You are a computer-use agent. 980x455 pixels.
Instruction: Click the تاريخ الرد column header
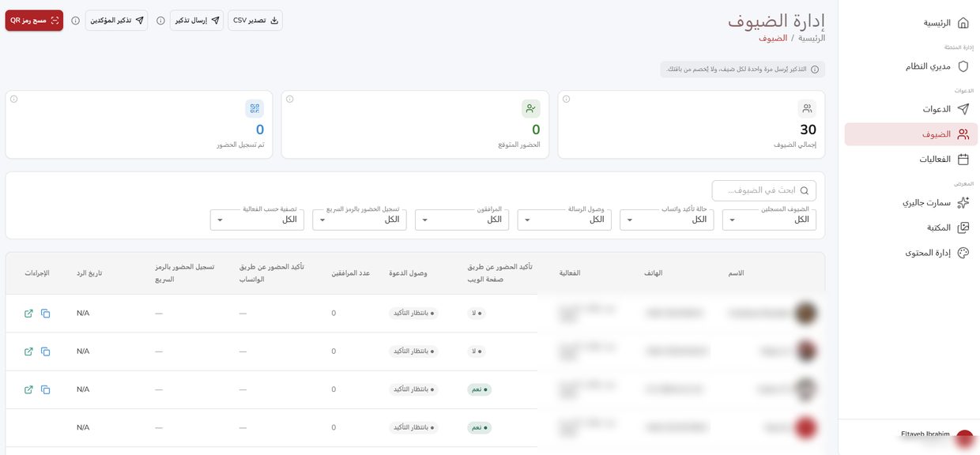point(89,273)
